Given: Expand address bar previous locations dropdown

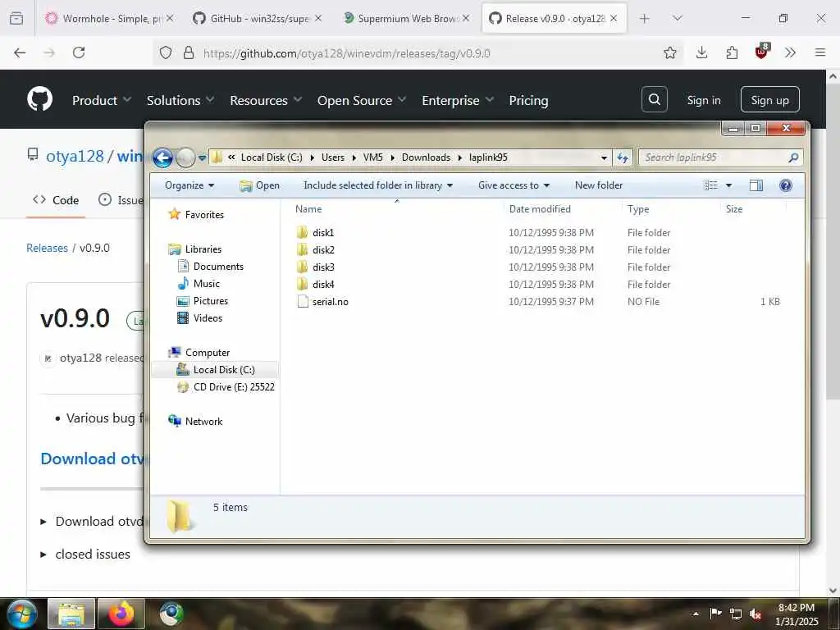Looking at the screenshot, I should pos(604,157).
